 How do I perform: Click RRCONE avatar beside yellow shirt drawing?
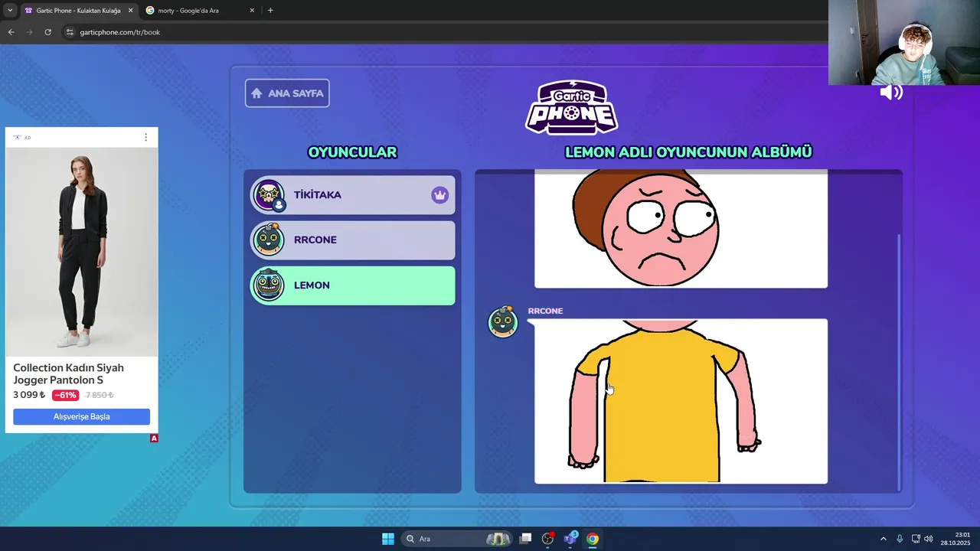pyautogui.click(x=503, y=321)
